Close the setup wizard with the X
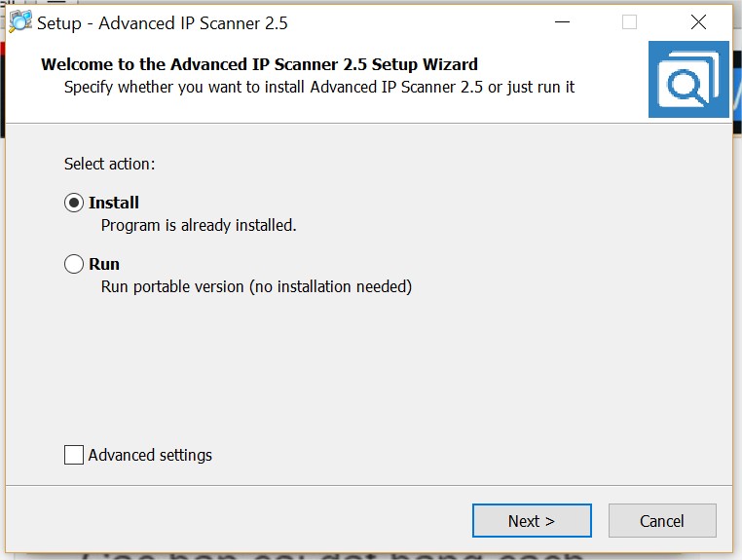The image size is (742, 560). [698, 22]
